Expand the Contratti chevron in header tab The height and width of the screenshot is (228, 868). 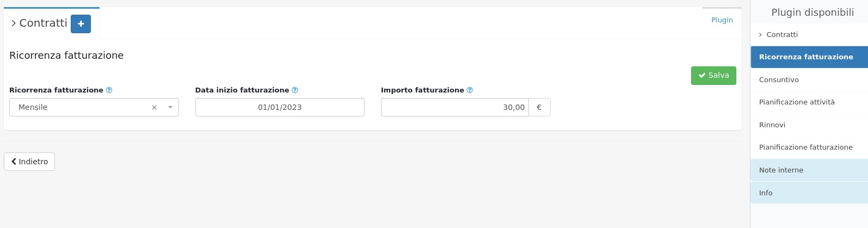pos(14,23)
